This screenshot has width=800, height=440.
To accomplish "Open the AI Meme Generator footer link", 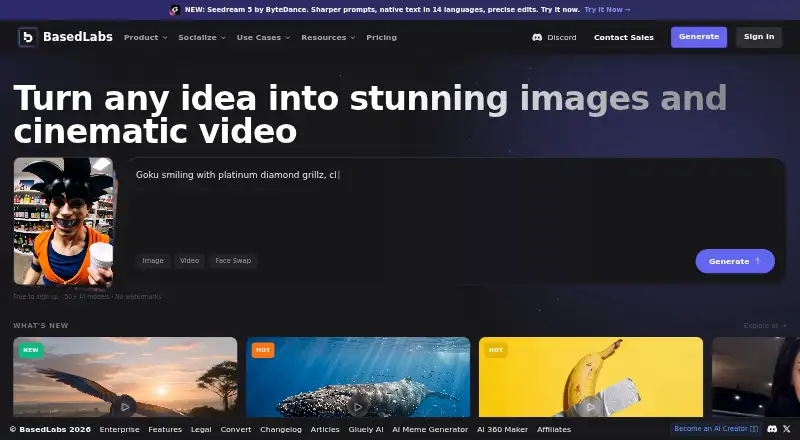I will point(430,429).
